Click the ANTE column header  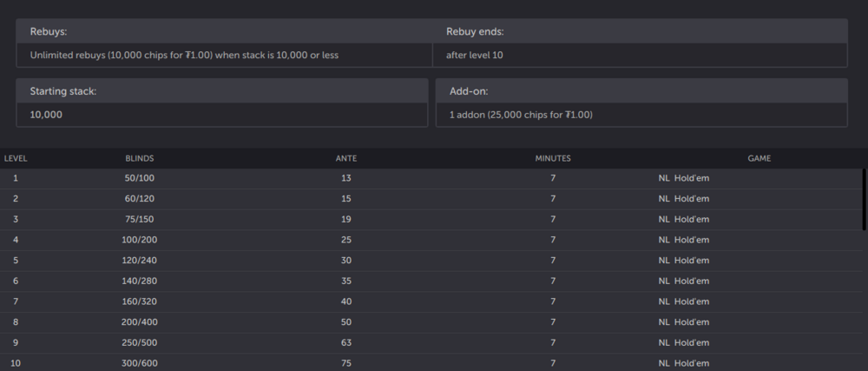(x=346, y=158)
